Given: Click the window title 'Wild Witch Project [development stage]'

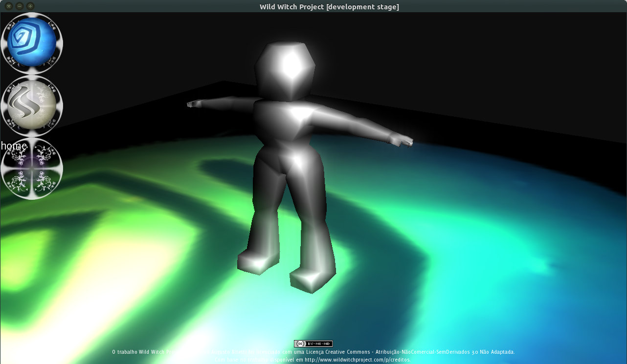Looking at the screenshot, I should click(x=329, y=7).
